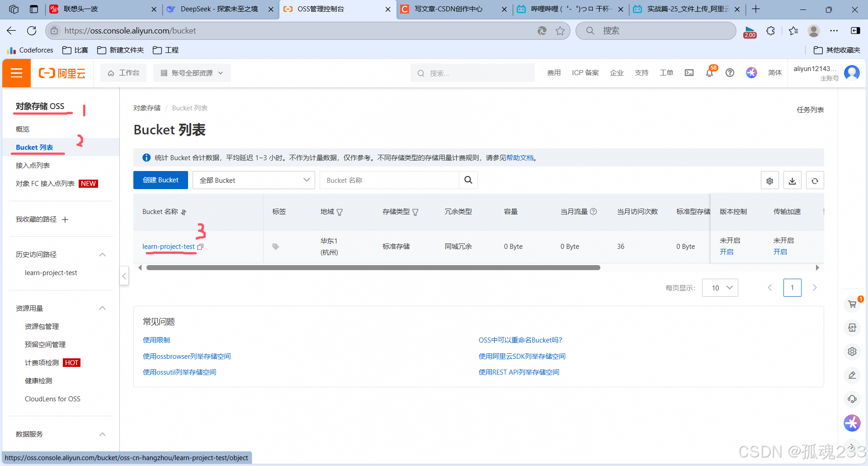Image resolution: width=868 pixels, height=466 pixels.
Task: Open the Codeforces bookmark
Action: pyautogui.click(x=30, y=50)
